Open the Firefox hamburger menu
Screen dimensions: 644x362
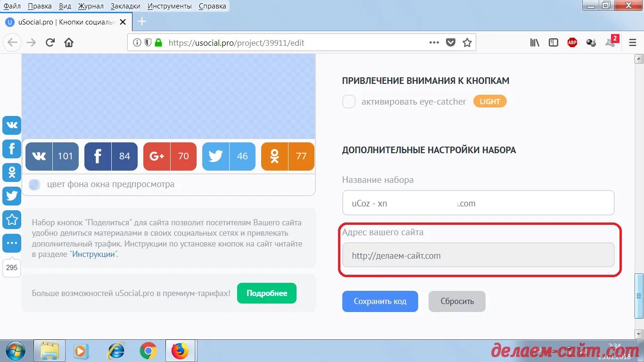(633, 42)
